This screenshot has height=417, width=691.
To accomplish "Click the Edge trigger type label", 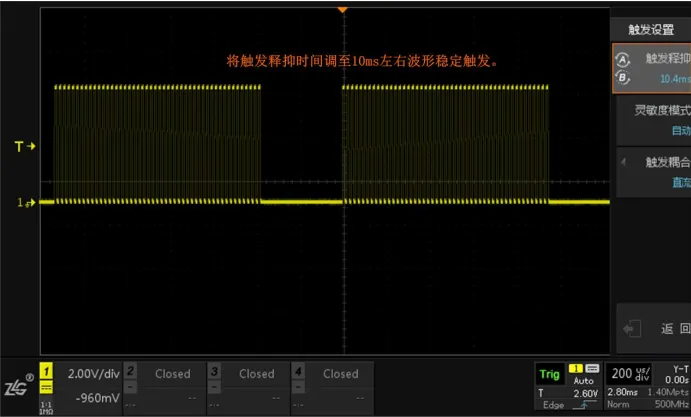I will [x=553, y=405].
